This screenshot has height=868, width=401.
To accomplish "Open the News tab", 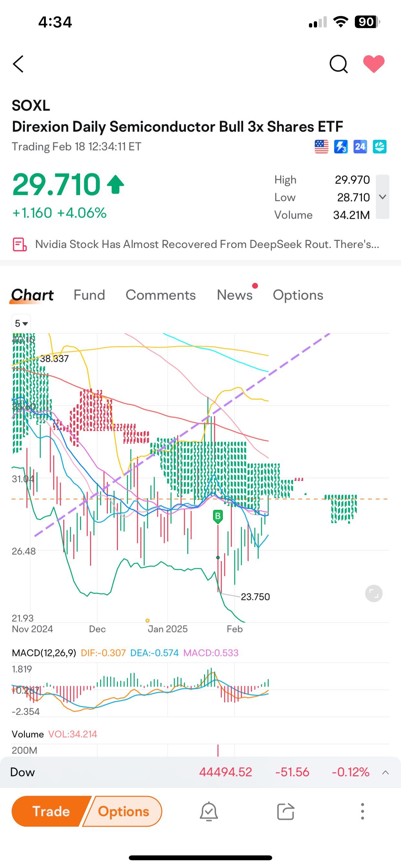I will tap(234, 295).
